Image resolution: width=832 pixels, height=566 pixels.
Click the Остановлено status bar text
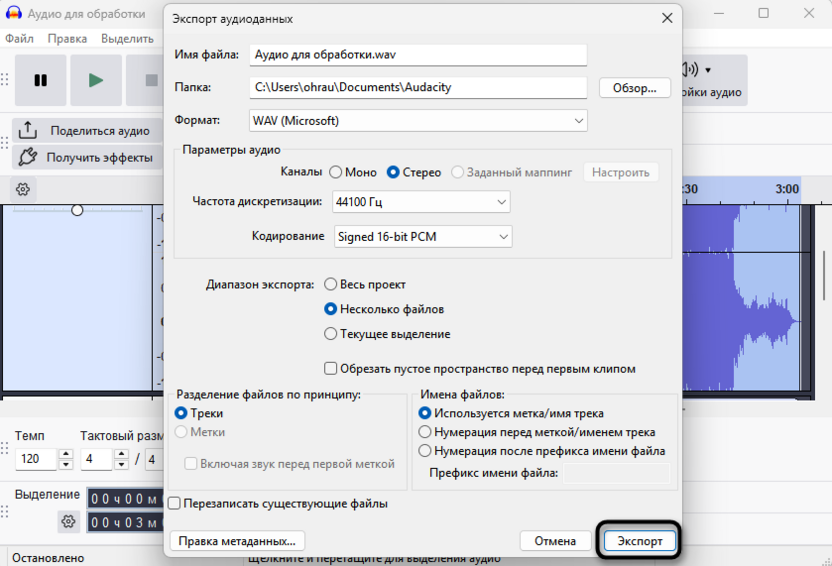click(x=48, y=558)
